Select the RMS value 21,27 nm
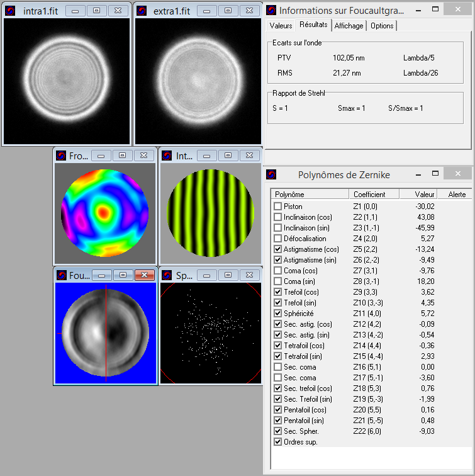This screenshot has width=475, height=476. pos(347,73)
